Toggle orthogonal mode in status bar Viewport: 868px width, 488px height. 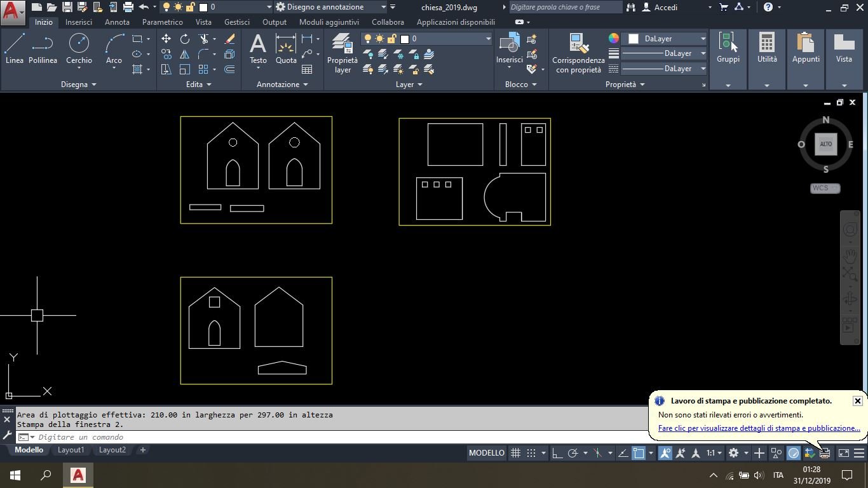pos(557,453)
